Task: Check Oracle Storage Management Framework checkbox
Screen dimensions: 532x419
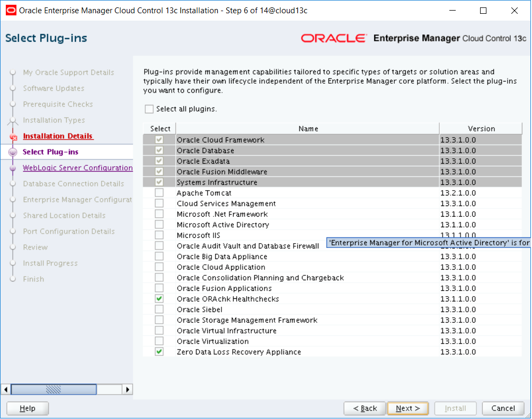Action: 159,319
